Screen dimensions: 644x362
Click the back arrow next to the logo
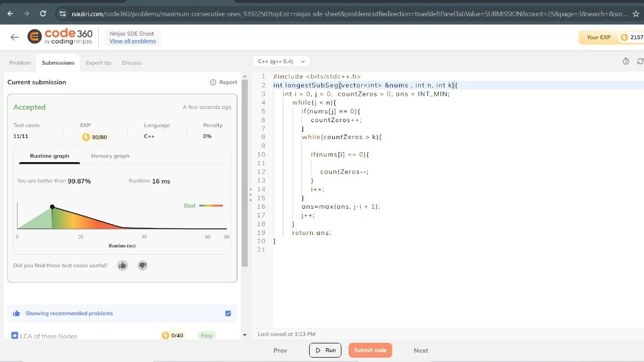15,37
